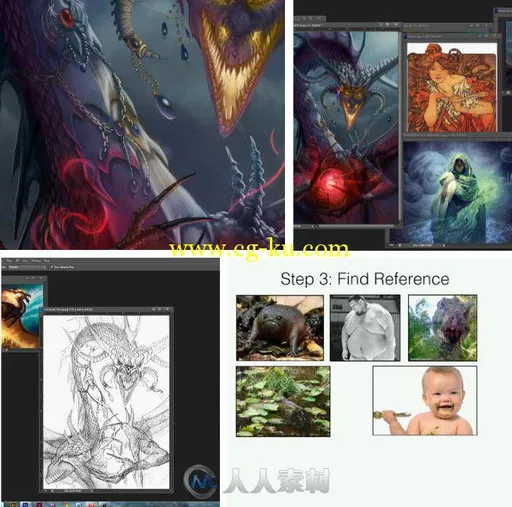
Task: Open the Window menu in Photoshop
Action: click(36, 261)
